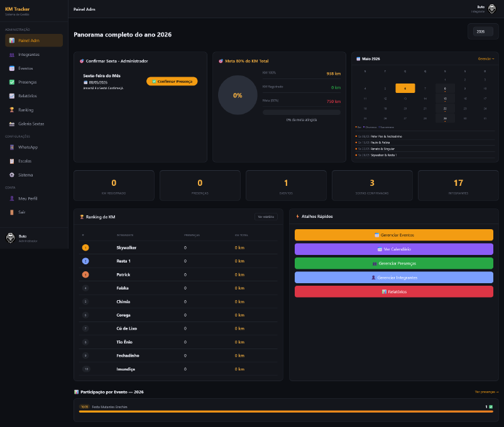This screenshot has height=427, width=504.
Task: Click the red Relatórios shortcut button
Action: coord(394,292)
